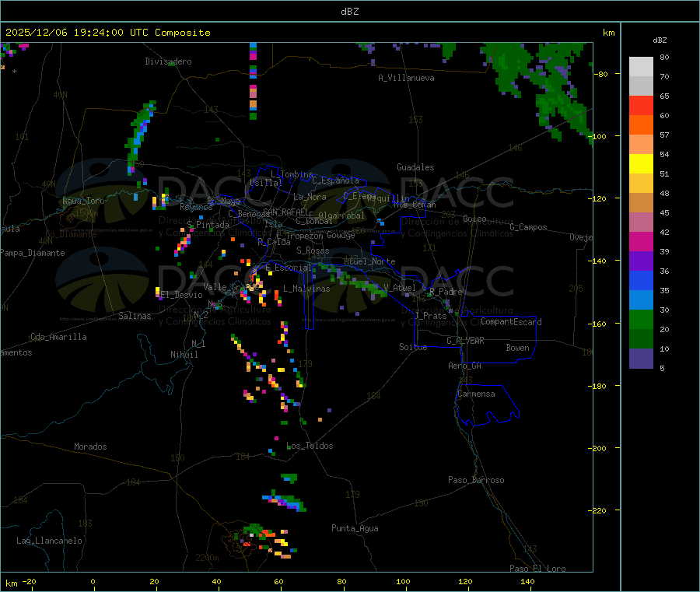Click the blue 35-36 dBZ legend swatch
The height and width of the screenshot is (592, 700).
pyautogui.click(x=641, y=280)
